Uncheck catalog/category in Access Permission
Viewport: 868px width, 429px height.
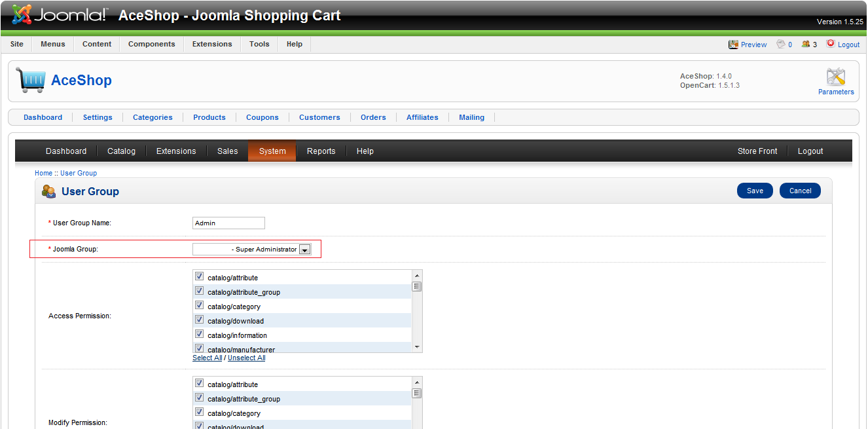click(200, 305)
